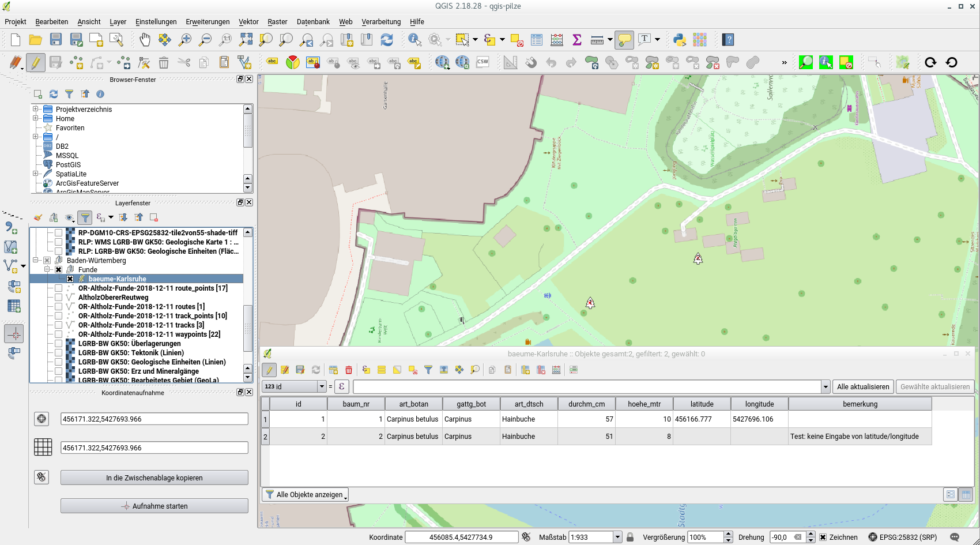980x545 pixels.
Task: Uncheck the baeume-Karlsruhe layer visibility
Action: click(x=70, y=279)
